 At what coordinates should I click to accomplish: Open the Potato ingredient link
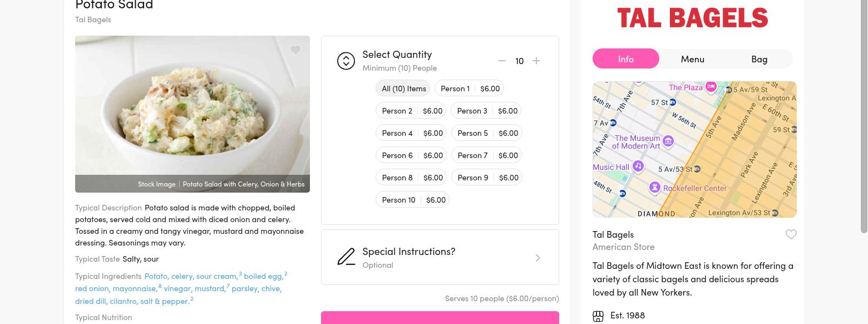(x=156, y=276)
